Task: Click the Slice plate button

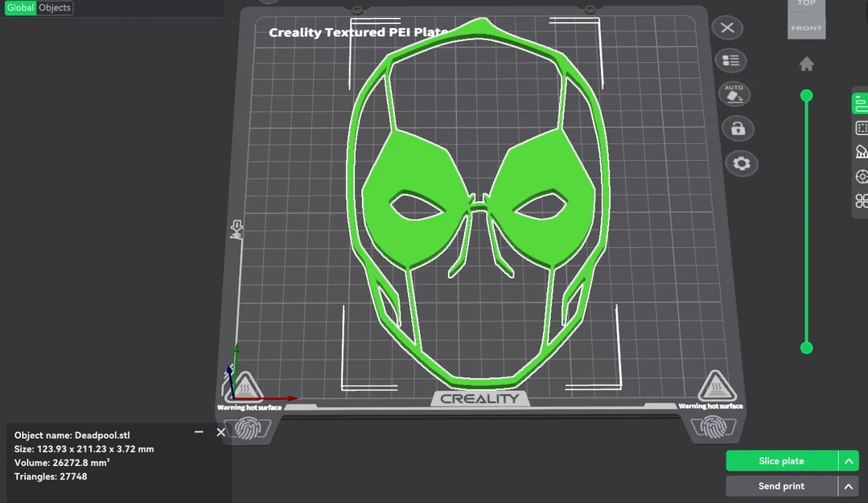Action: 782,461
